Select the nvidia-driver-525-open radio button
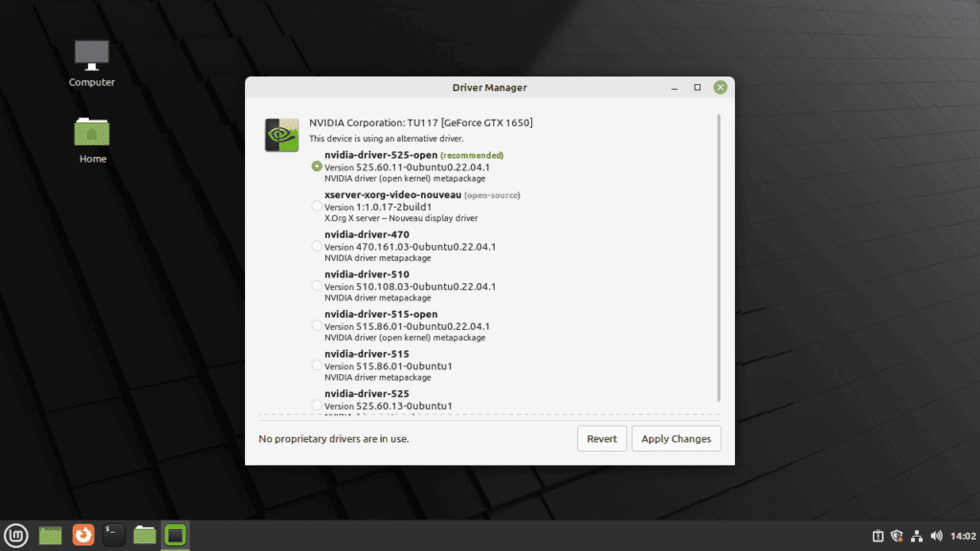This screenshot has width=980, height=551. pos(317,166)
